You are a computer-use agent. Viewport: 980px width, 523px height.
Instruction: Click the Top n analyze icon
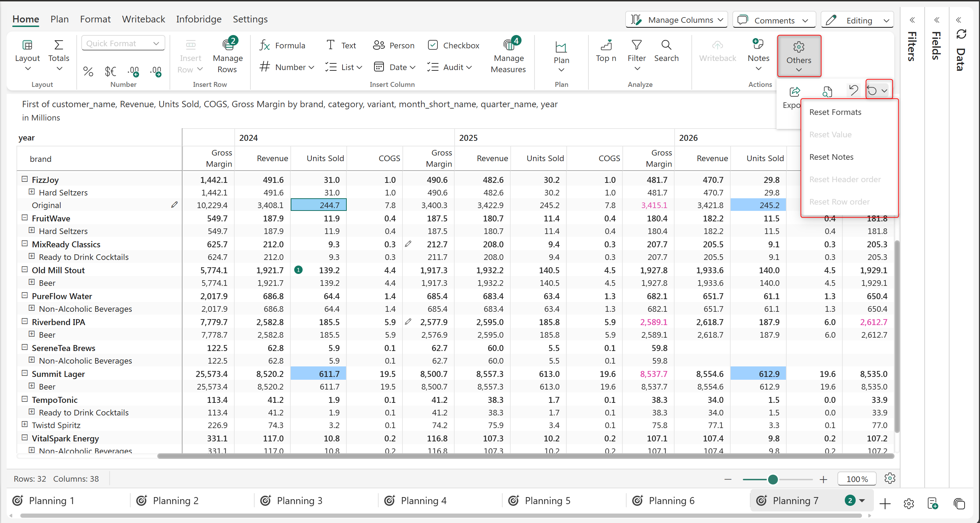(606, 45)
